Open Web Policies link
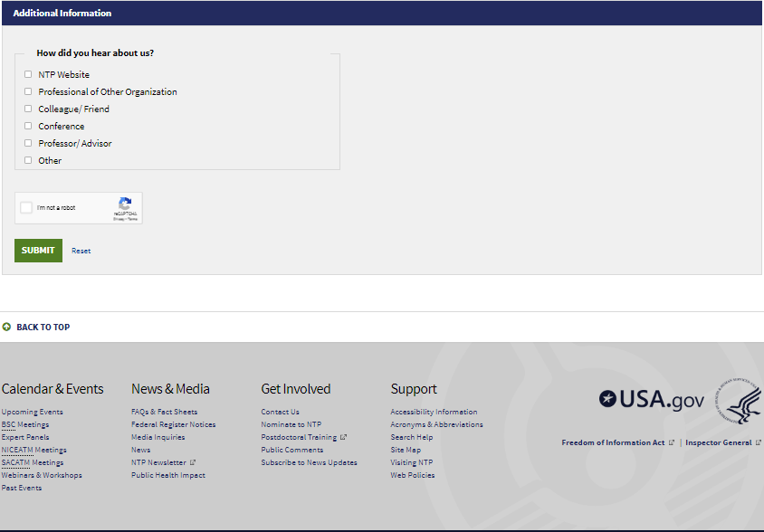The height and width of the screenshot is (532, 764). point(413,475)
